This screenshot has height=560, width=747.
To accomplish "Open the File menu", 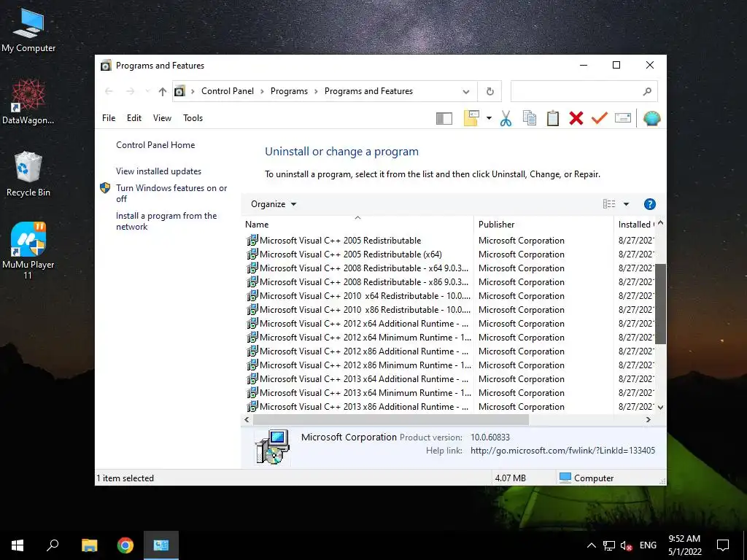I will (x=109, y=118).
